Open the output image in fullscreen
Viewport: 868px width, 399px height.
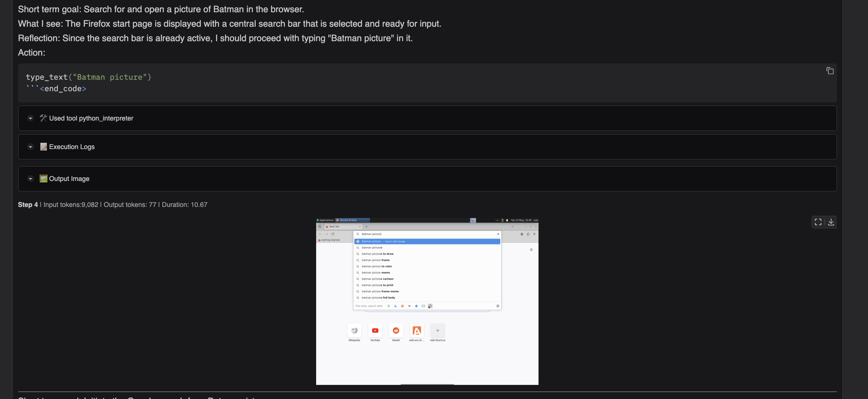coord(818,222)
